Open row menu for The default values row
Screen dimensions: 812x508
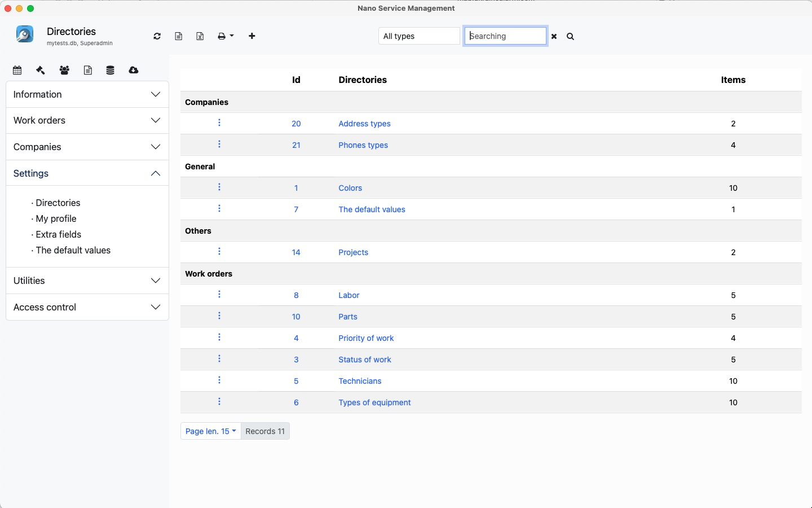click(219, 209)
